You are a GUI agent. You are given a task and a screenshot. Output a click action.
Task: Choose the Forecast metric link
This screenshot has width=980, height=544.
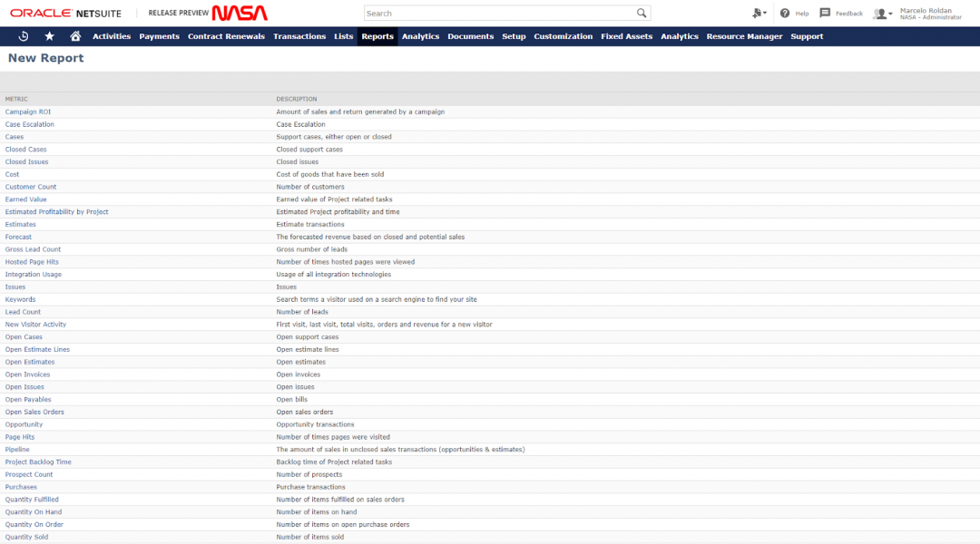pyautogui.click(x=18, y=237)
